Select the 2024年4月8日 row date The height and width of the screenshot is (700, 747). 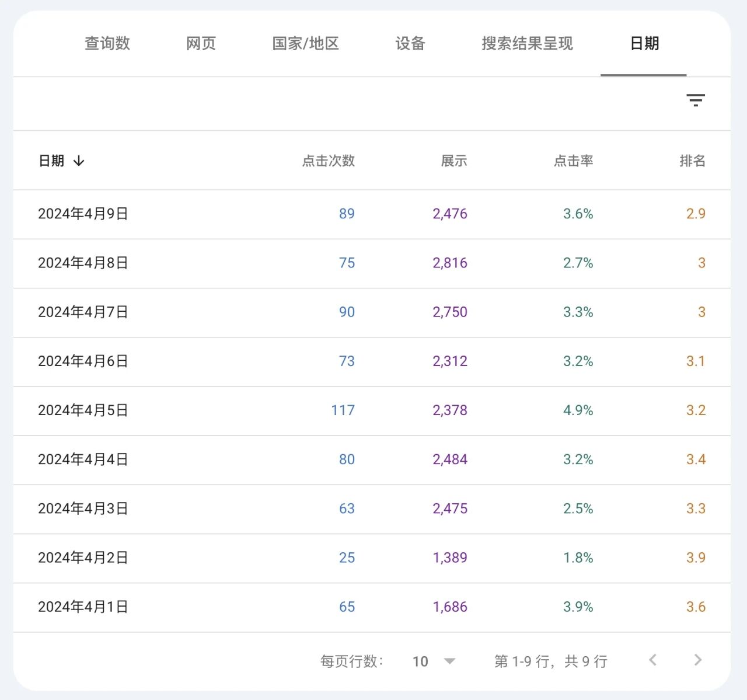click(x=83, y=263)
